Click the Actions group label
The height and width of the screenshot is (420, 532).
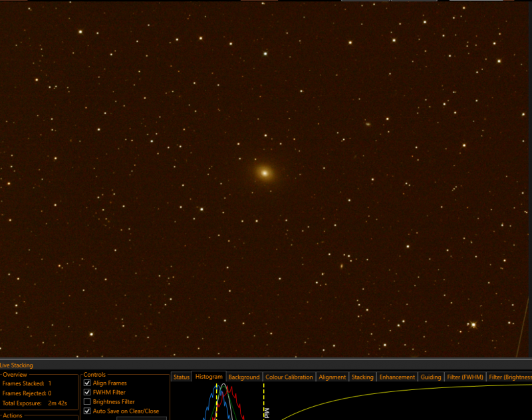(13, 415)
